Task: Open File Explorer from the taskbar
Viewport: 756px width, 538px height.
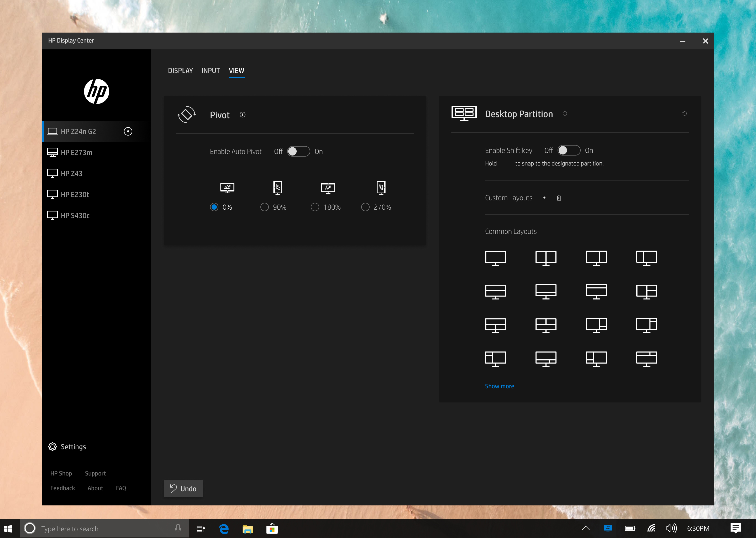Action: (x=248, y=529)
